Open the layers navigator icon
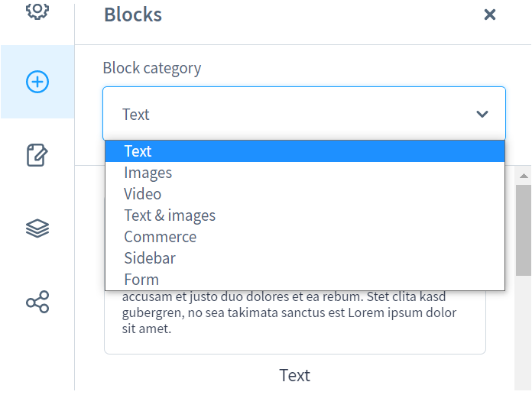This screenshot has width=532, height=395. 37,228
